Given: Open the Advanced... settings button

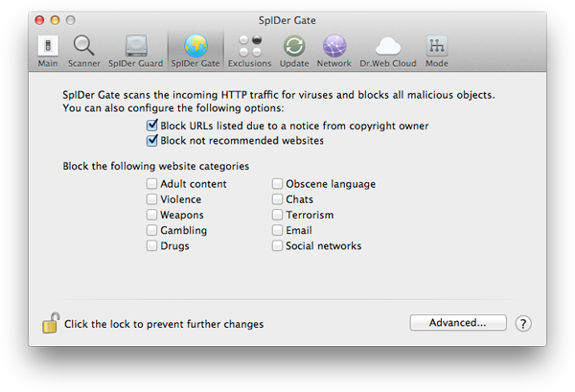Looking at the screenshot, I should coord(458,323).
